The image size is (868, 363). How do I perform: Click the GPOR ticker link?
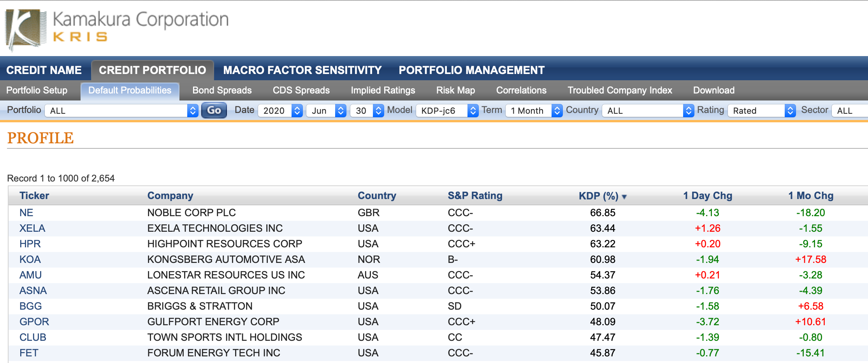pos(34,322)
